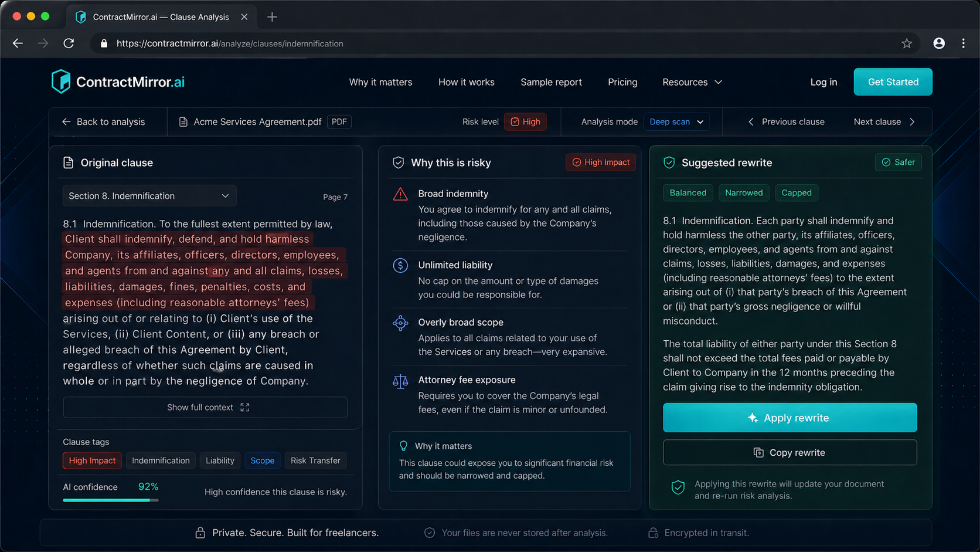Image resolution: width=980 pixels, height=552 pixels.
Task: Open the Section 8. Indemnification dropdown
Action: (149, 196)
